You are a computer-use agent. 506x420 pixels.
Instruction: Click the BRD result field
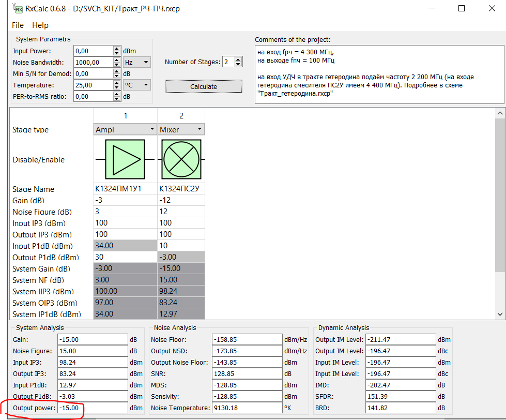pyautogui.click(x=401, y=408)
